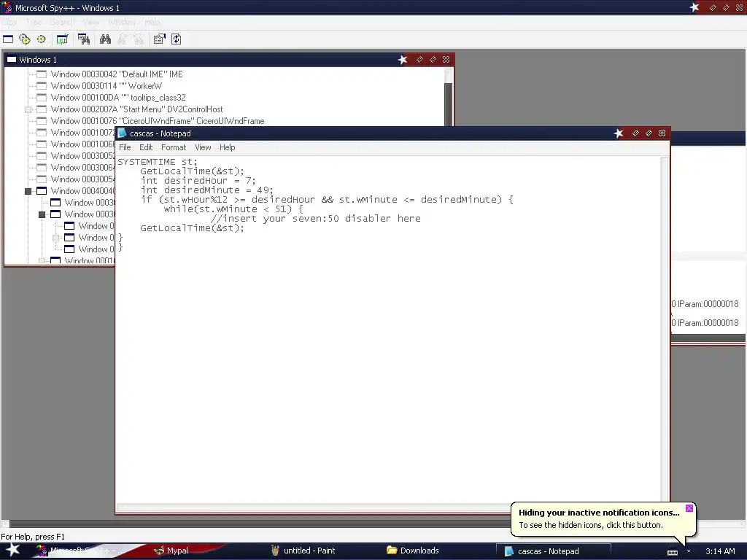Open the Edit menu in Notepad

(146, 147)
